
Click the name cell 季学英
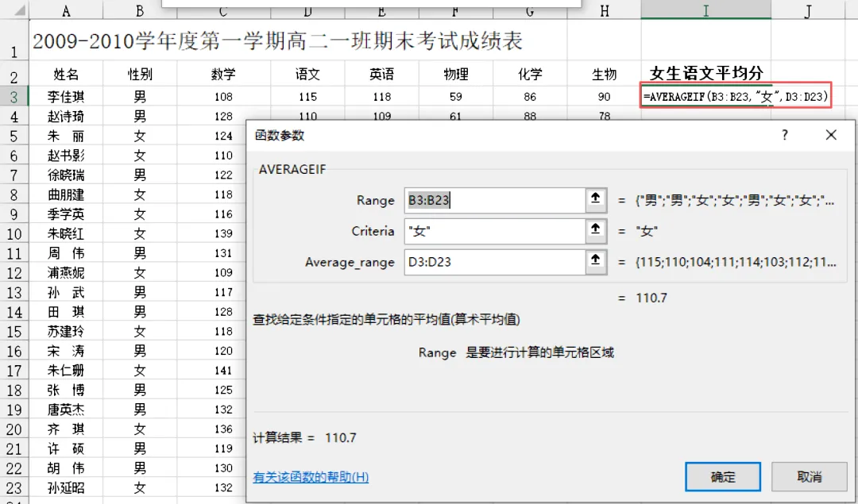click(x=66, y=214)
